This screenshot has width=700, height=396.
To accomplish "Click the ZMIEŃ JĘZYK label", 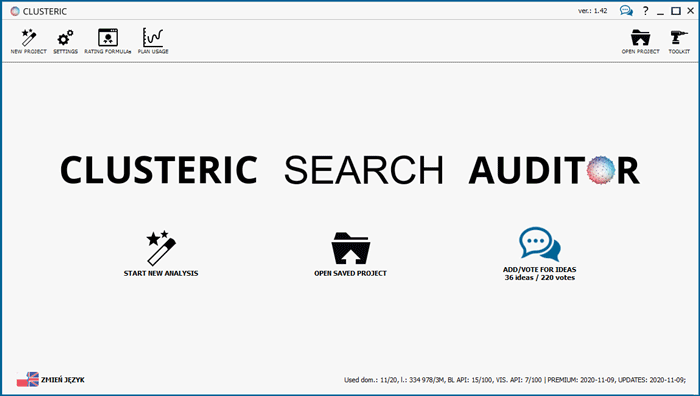I will point(63,380).
